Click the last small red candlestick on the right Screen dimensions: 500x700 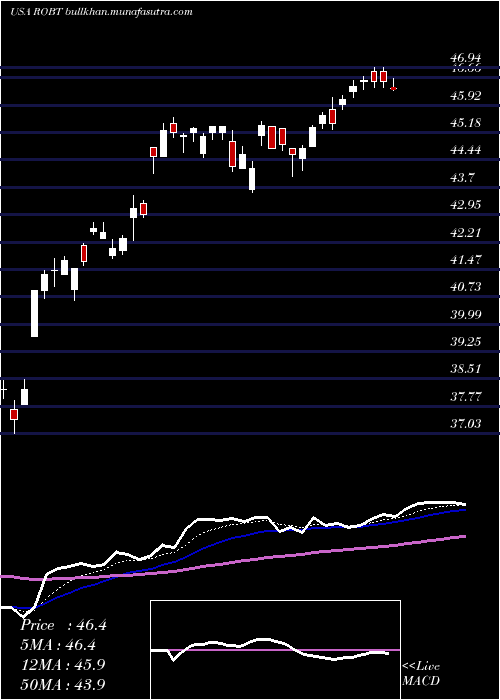394,88
